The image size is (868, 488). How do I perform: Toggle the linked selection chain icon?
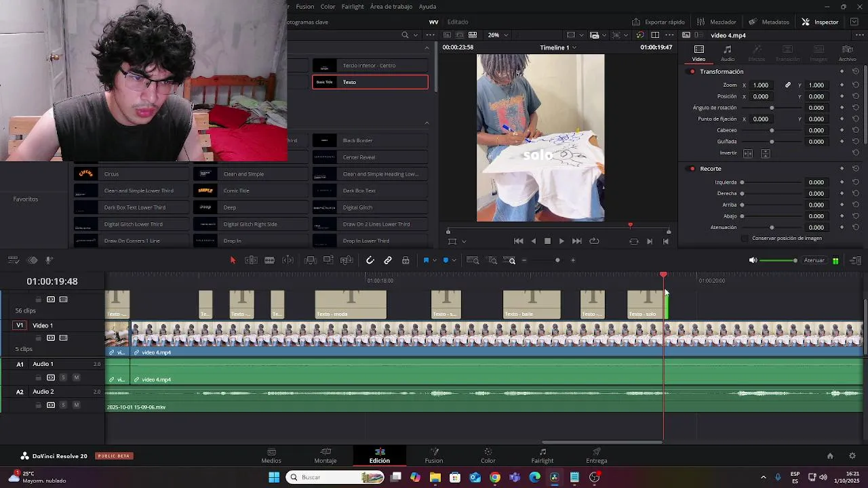point(388,260)
